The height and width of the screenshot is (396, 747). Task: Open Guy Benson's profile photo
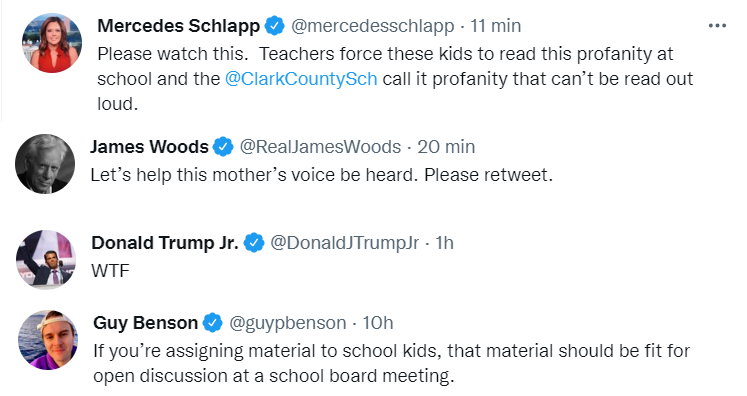[48, 340]
